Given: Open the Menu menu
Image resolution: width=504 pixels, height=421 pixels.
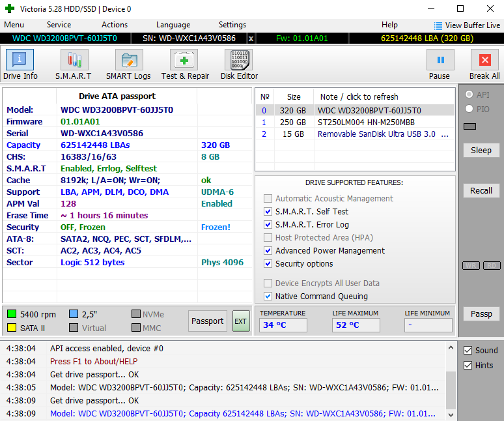Looking at the screenshot, I should 14,25.
